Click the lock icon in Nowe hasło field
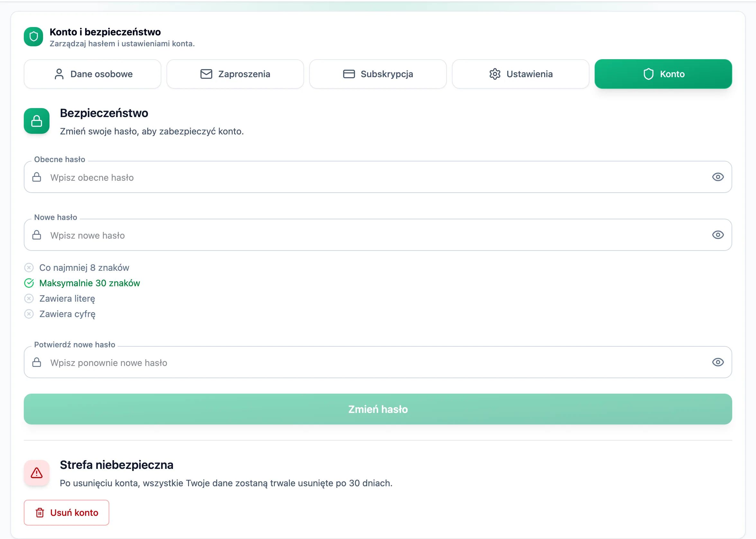The image size is (756, 539). point(37,235)
